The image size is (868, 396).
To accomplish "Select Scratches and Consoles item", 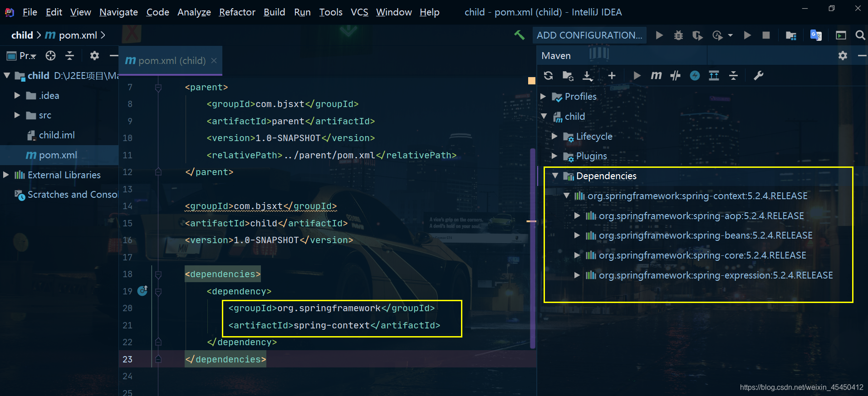I will 66,195.
